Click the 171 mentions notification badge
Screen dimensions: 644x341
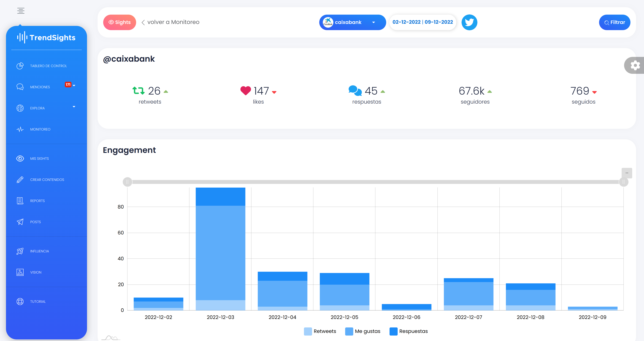click(x=68, y=85)
